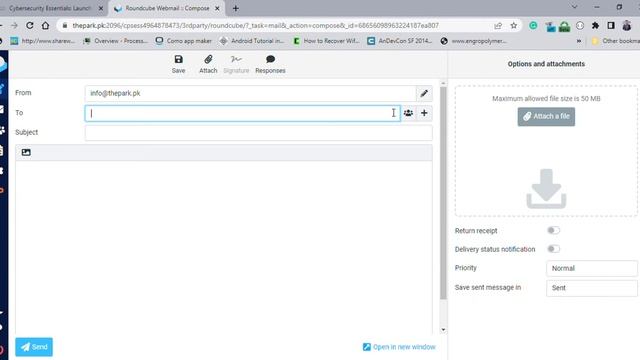Open the www.engropolymer bookmark
The width and height of the screenshot is (640, 360).
474,41
